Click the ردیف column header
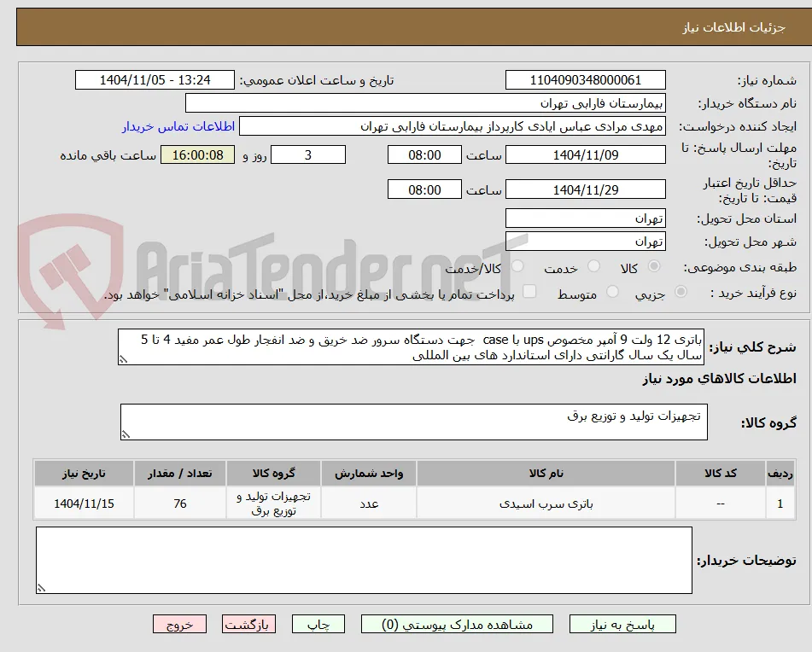The height and width of the screenshot is (652, 812). click(x=780, y=474)
